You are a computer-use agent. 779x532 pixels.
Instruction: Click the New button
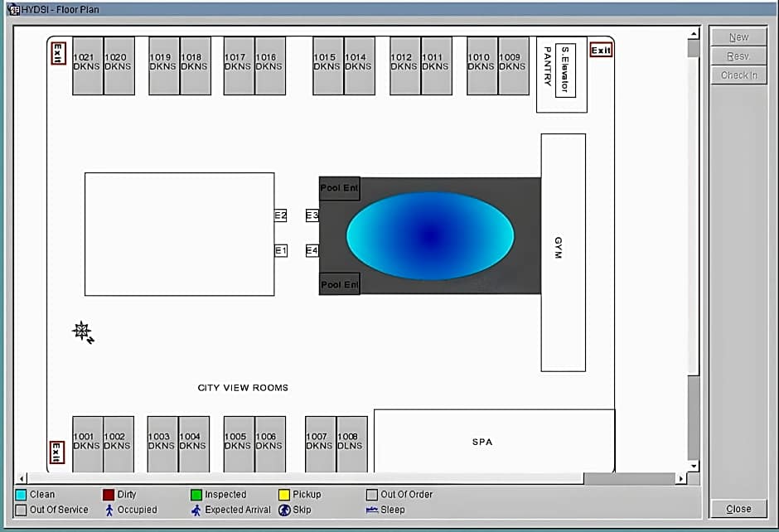(x=738, y=37)
